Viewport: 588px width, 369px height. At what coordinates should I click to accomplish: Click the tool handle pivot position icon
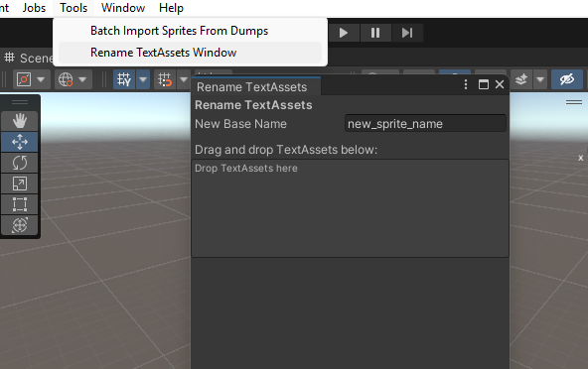[24, 79]
